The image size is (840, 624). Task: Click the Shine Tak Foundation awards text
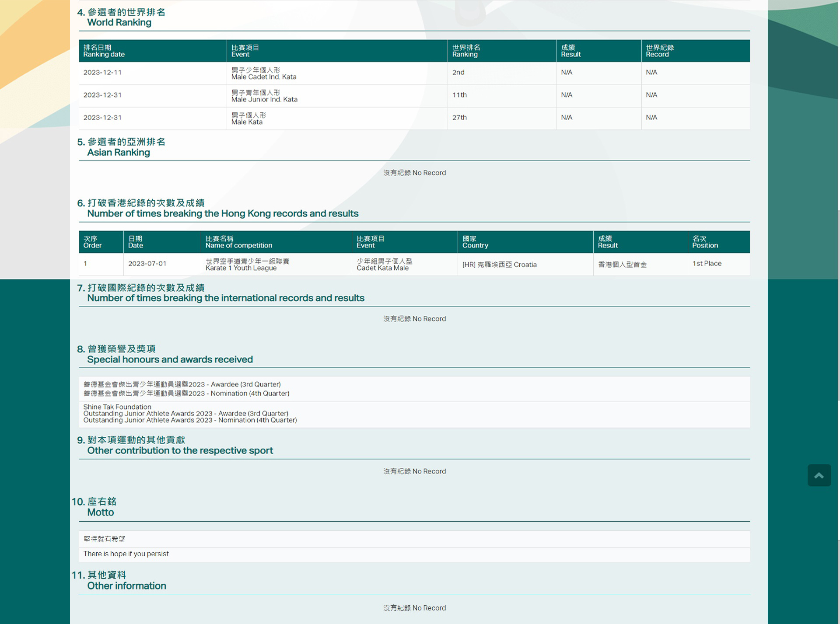pyautogui.click(x=190, y=414)
